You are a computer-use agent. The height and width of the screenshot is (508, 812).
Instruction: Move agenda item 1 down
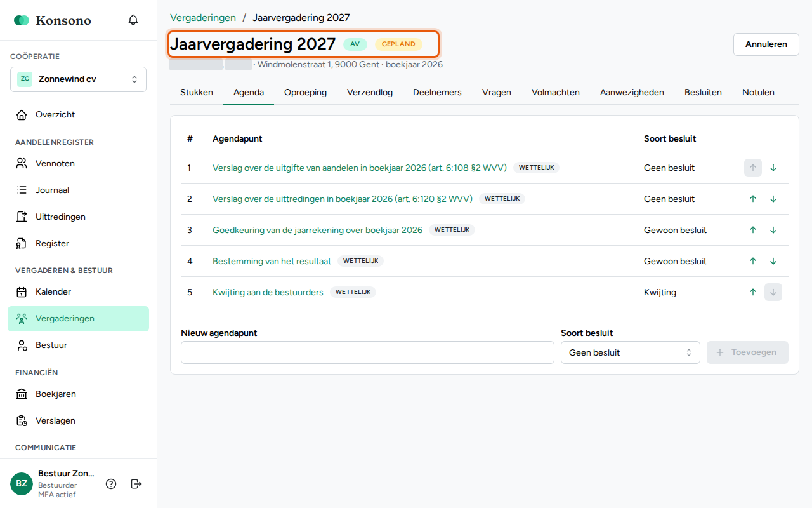click(x=773, y=168)
